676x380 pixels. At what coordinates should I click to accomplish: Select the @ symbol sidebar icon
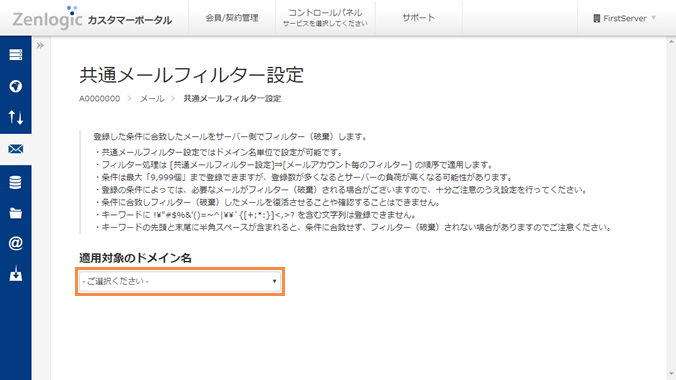(16, 243)
